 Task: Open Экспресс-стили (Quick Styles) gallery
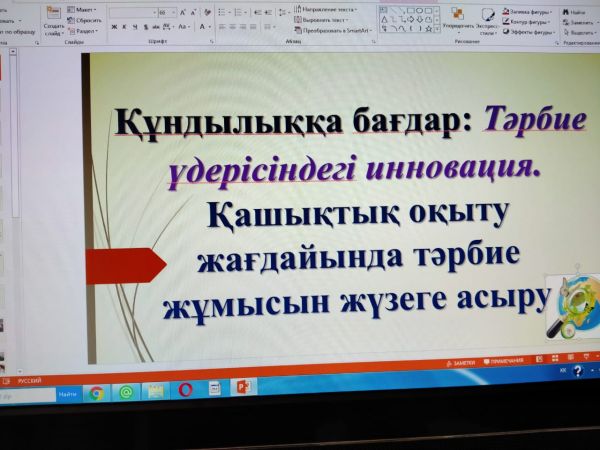point(487,21)
